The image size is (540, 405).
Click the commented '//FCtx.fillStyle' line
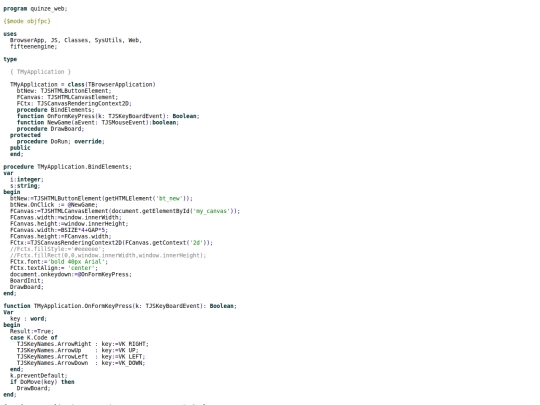click(x=57, y=249)
